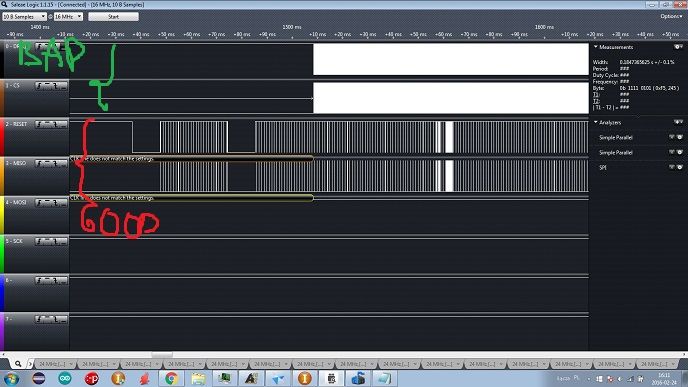Click arrow icon beside bottom search magnifier
The width and height of the screenshot is (688, 387).
coord(30,364)
